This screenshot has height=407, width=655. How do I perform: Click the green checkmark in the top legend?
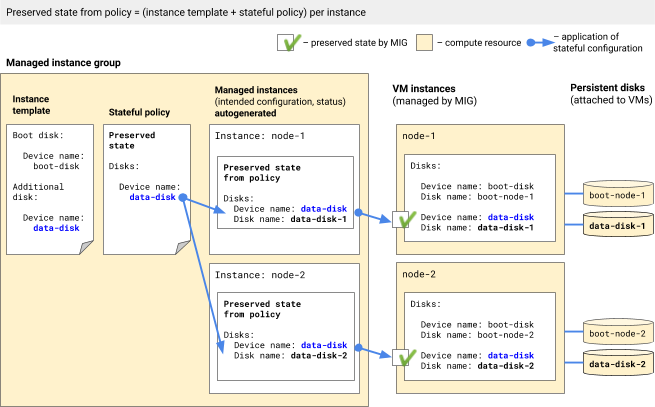click(289, 43)
